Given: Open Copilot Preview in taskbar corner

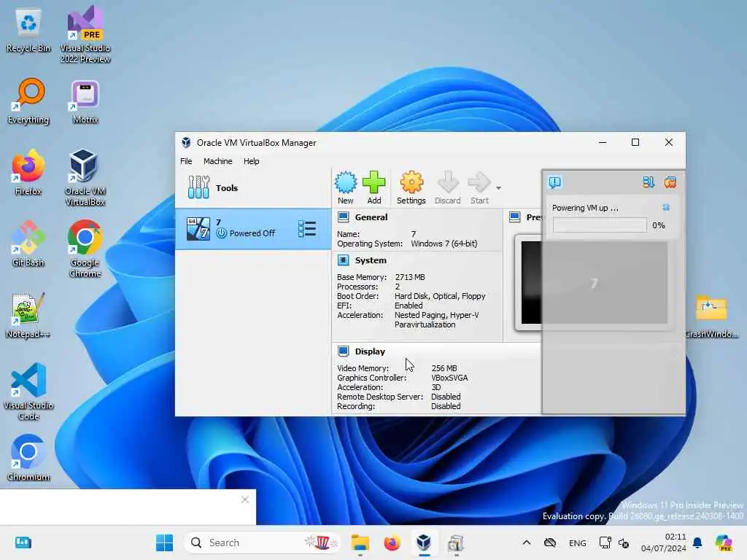Looking at the screenshot, I should point(724,542).
